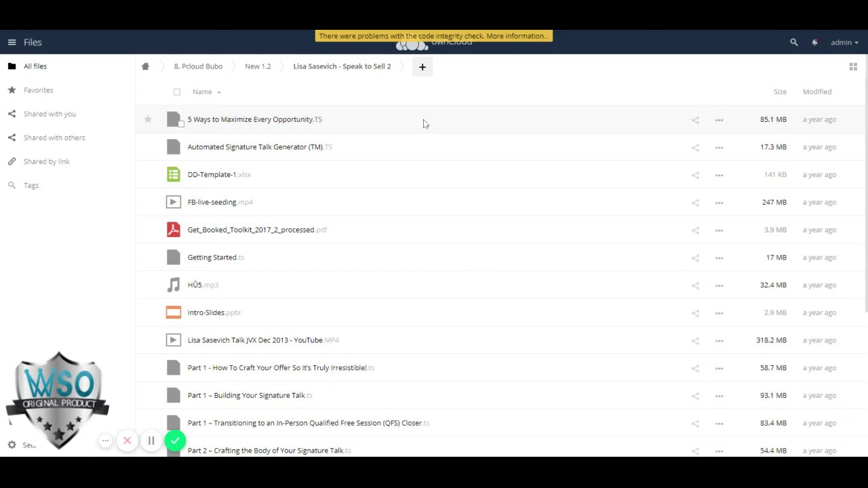Click the red X recorder cancel button
This screenshot has width=868, height=488.
pos(127,441)
